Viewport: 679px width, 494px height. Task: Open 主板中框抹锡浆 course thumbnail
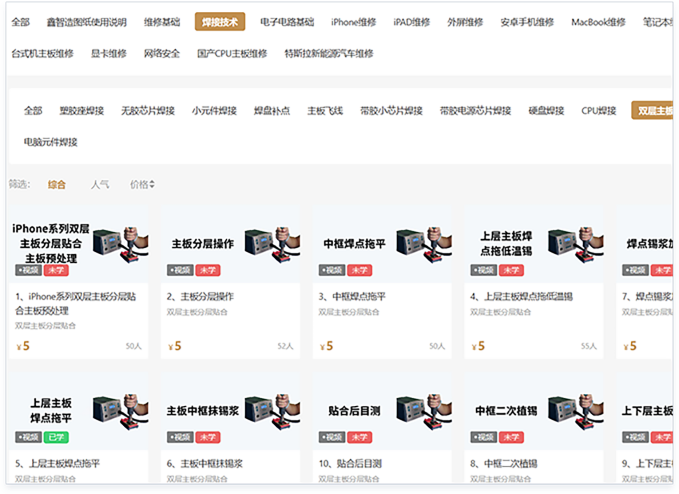point(230,412)
